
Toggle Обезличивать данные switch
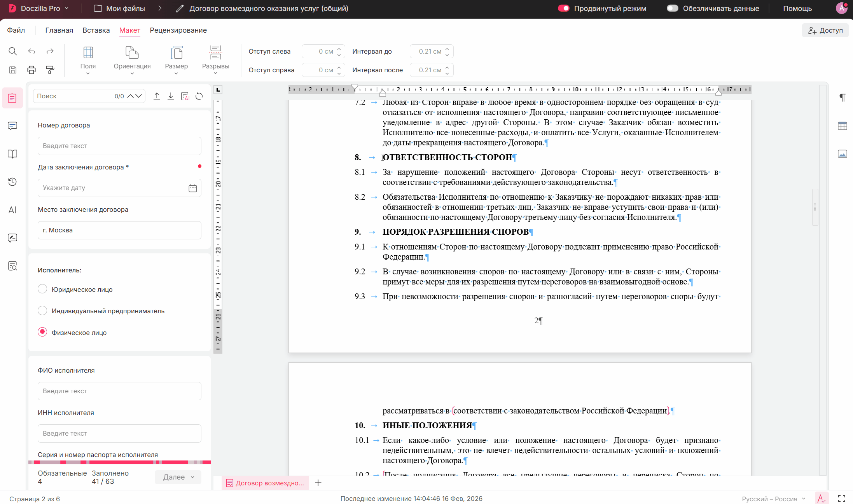(672, 8)
